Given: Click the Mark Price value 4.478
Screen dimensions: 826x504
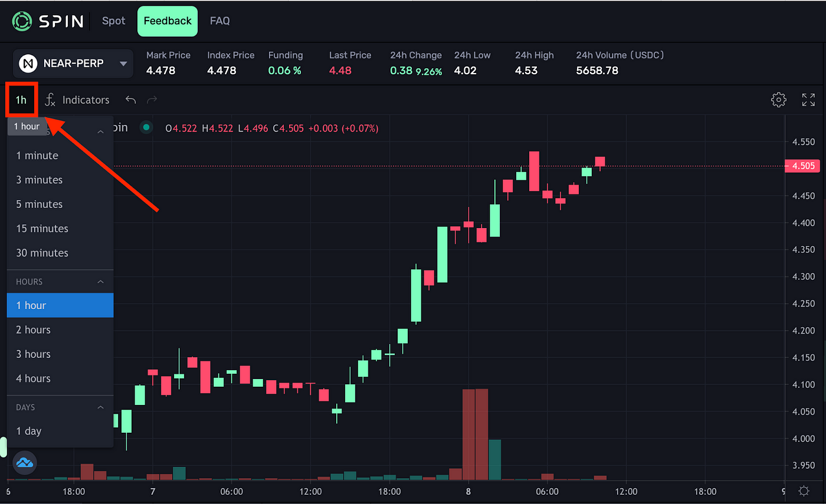Looking at the screenshot, I should pyautogui.click(x=160, y=71).
